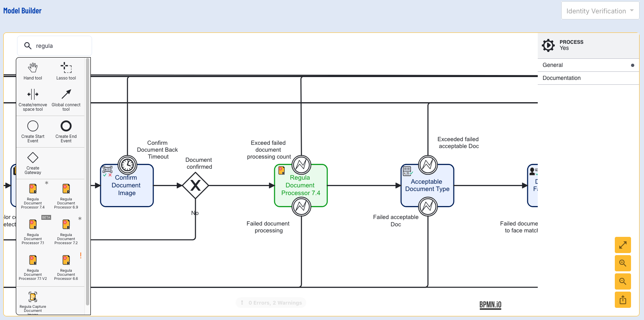The image size is (644, 320).
Task: Click the search magnifier icon
Action: pos(28,46)
